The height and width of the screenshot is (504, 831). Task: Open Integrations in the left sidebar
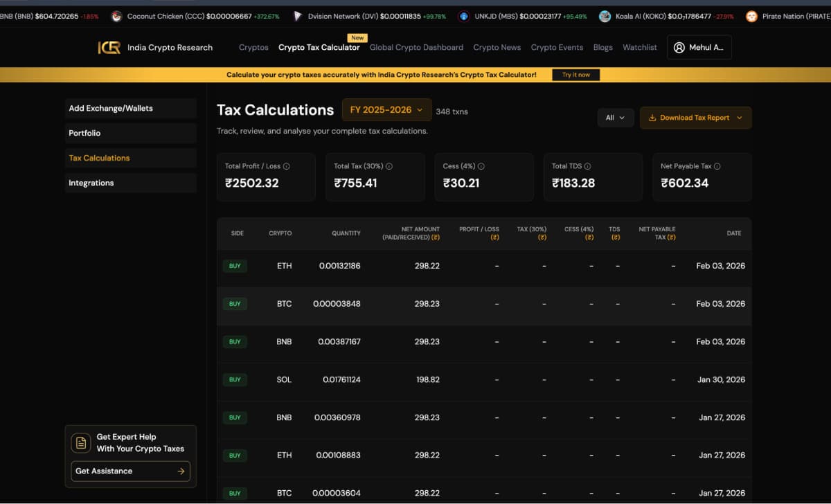point(130,183)
